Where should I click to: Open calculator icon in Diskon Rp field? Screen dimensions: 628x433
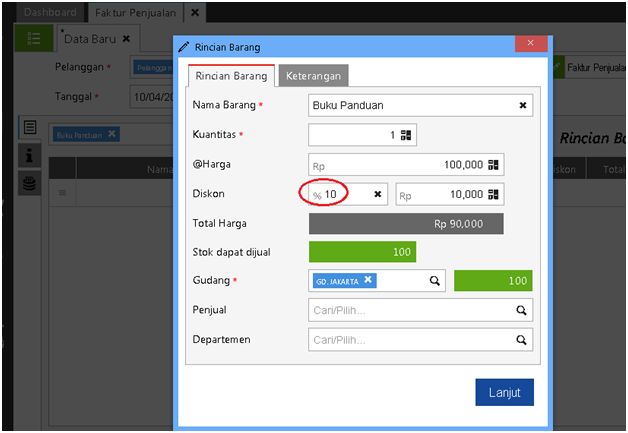[493, 194]
